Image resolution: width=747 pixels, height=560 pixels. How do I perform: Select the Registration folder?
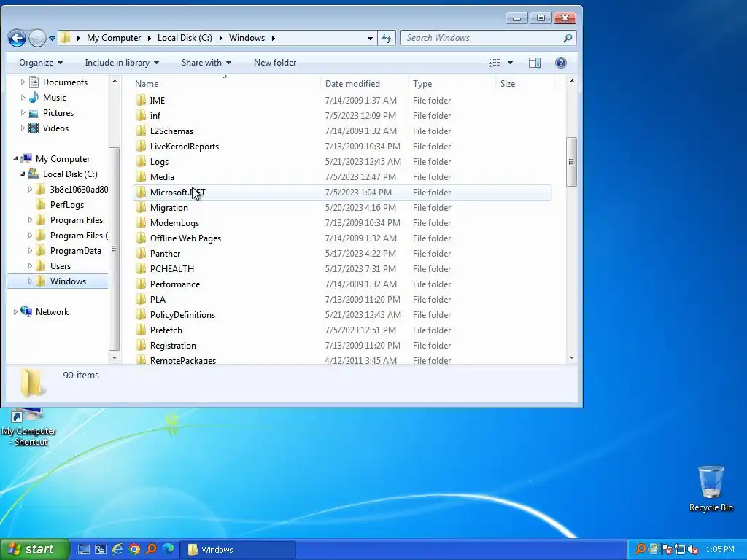click(x=173, y=345)
